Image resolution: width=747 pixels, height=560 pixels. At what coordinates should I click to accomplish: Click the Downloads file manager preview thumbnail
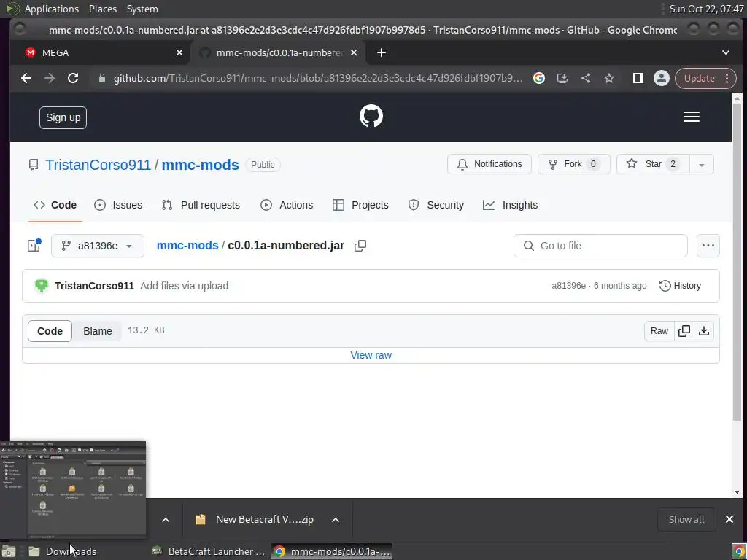tap(73, 491)
